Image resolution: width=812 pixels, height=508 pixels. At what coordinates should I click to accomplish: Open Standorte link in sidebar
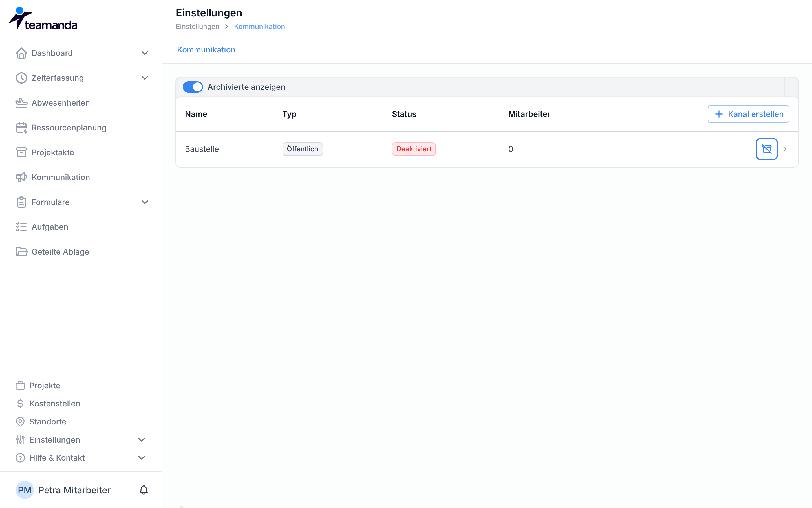click(48, 422)
